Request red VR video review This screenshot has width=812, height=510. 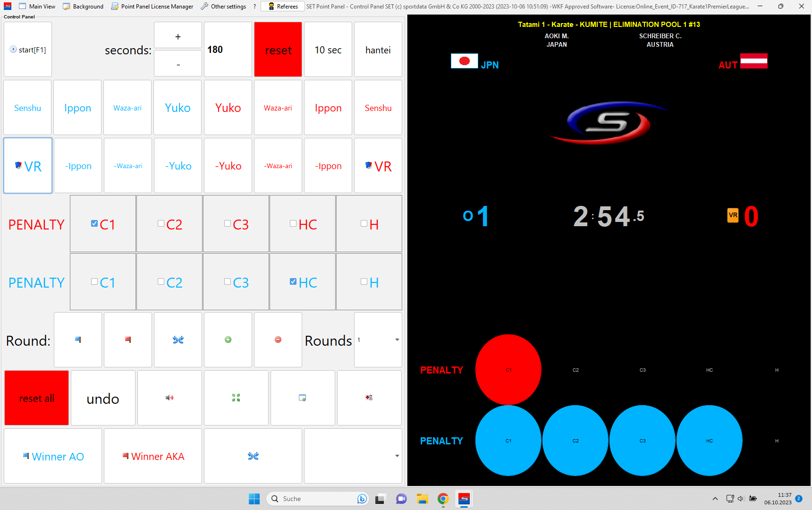[378, 166]
